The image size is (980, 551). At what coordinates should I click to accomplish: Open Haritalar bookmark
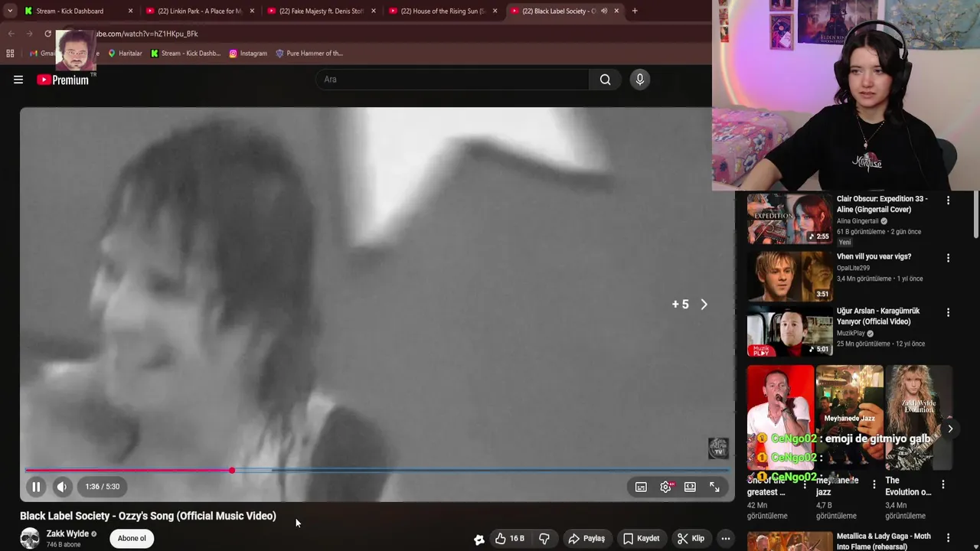click(125, 54)
